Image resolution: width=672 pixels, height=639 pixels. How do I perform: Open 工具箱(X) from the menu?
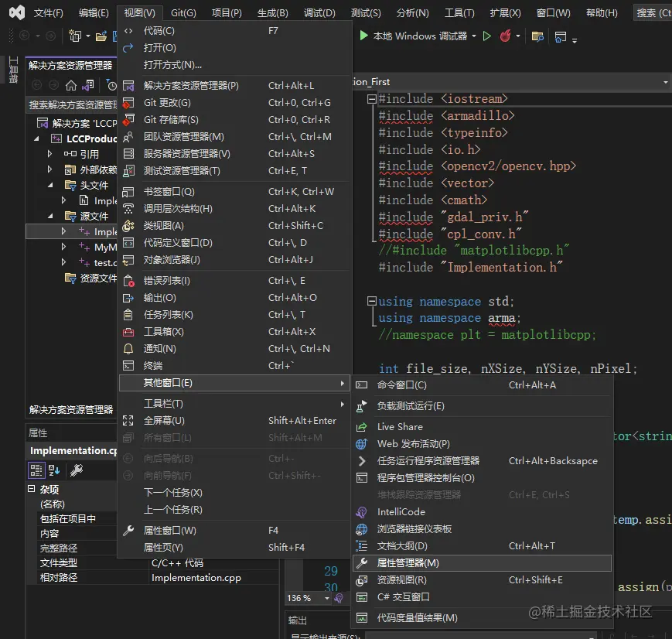(x=234, y=332)
